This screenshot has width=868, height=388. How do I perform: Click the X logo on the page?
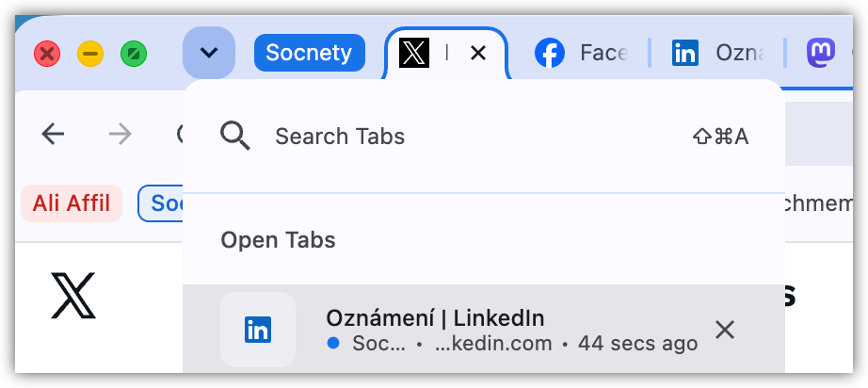click(73, 296)
